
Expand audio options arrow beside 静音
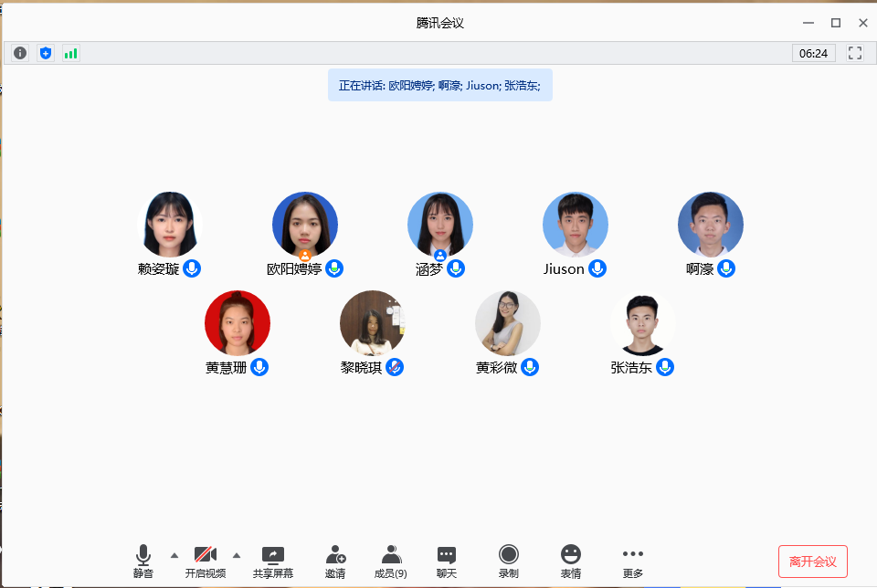174,555
